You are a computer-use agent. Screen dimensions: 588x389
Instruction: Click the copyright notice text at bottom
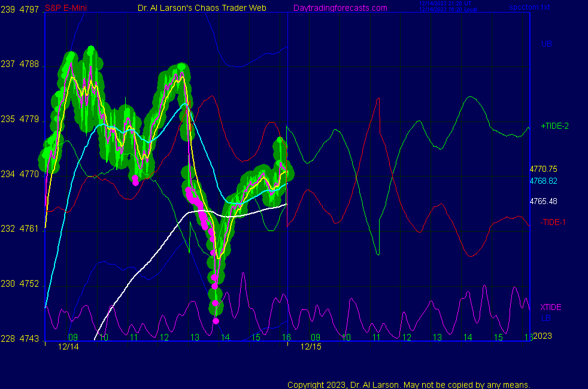coord(409,384)
